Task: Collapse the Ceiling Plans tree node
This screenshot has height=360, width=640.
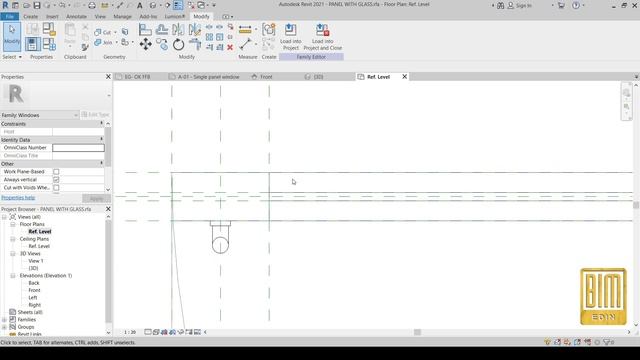Action: click(x=13, y=239)
